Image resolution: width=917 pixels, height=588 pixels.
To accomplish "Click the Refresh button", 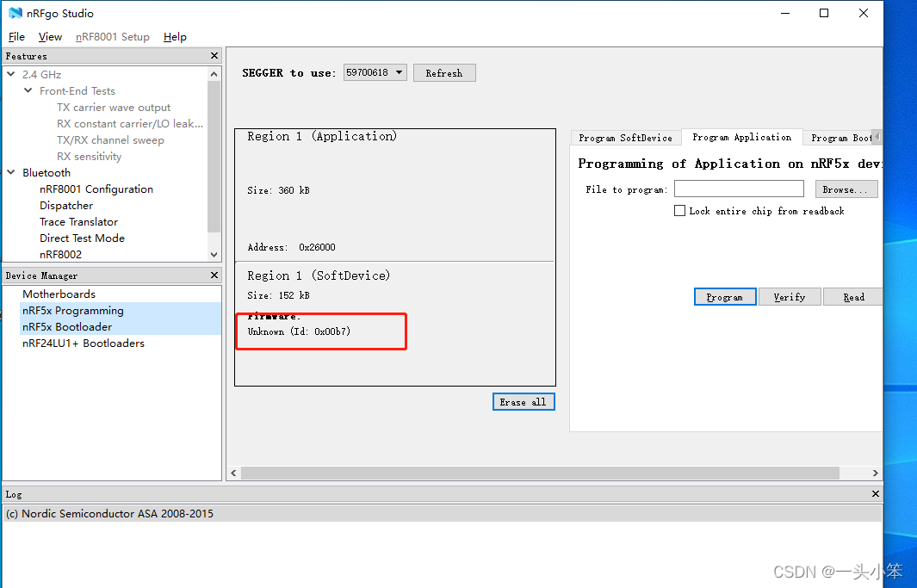I will point(444,73).
